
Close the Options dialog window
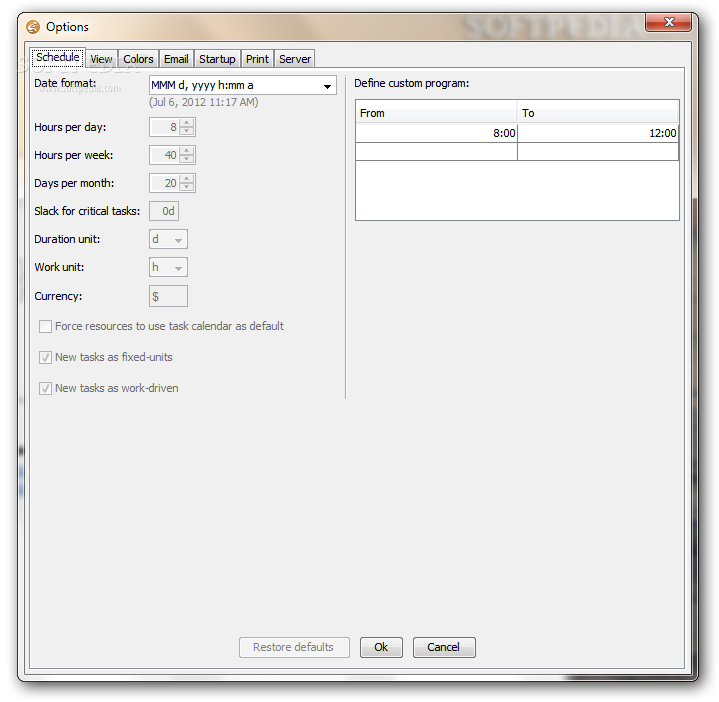[x=669, y=22]
